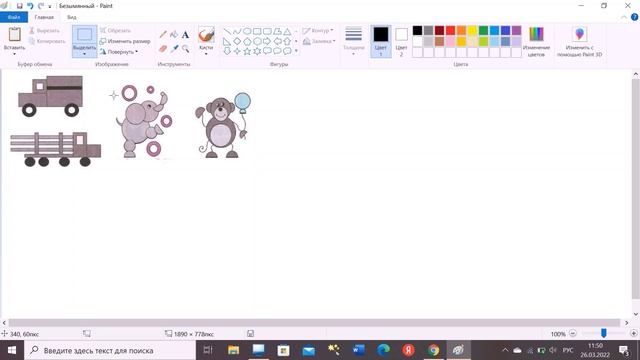
Task: Open the Windows Start menu
Action: point(12,350)
